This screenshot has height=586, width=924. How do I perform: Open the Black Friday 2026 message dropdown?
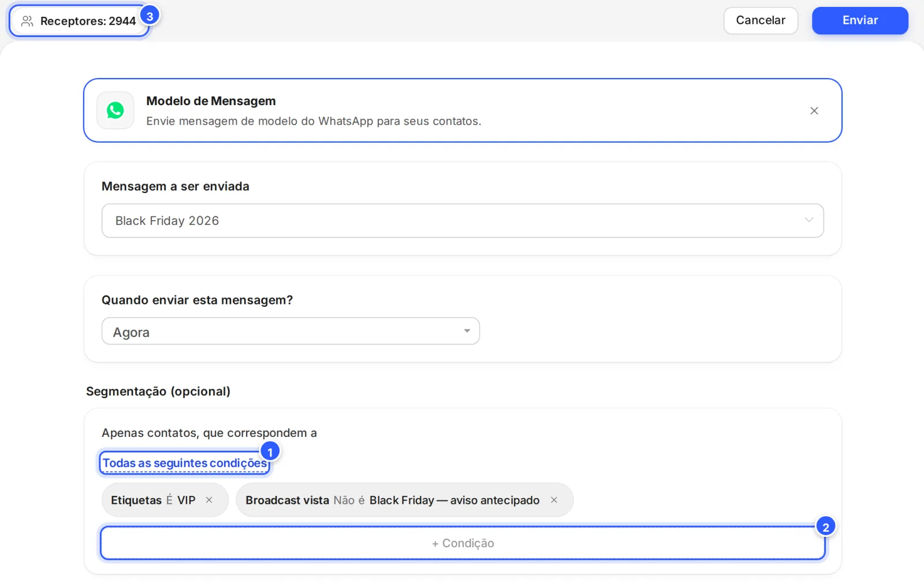463,220
